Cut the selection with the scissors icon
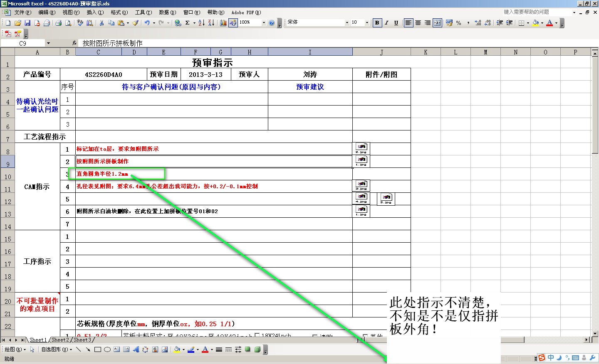Viewport: 599px width, 364px height. pos(101,23)
